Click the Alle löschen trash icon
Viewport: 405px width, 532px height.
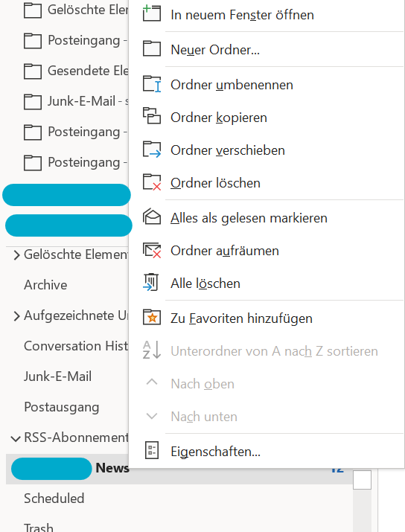click(x=151, y=282)
